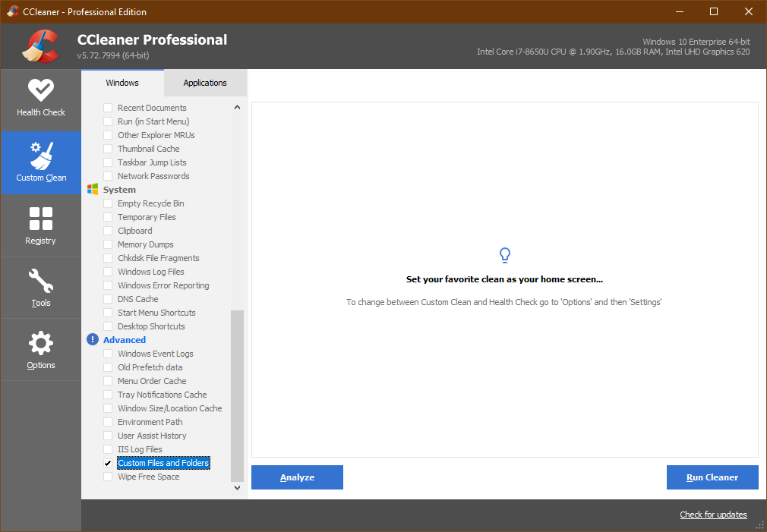Switch to the Windows tab
This screenshot has height=532, width=767.
pos(122,83)
